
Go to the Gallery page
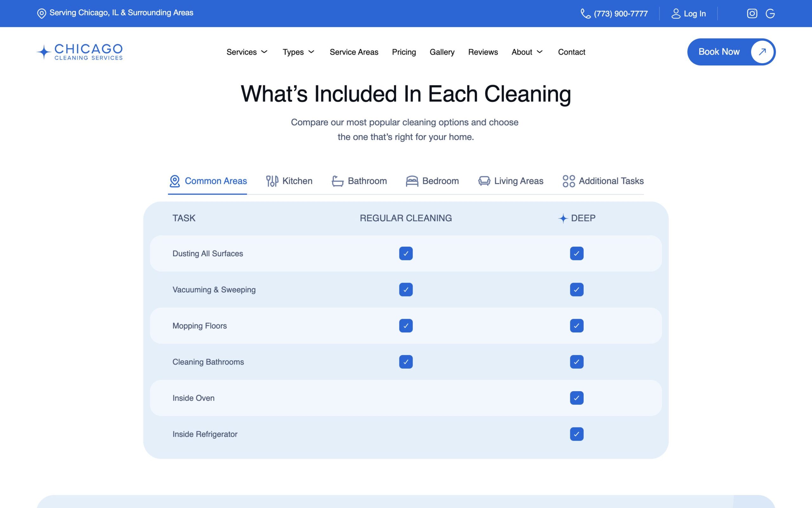click(442, 52)
